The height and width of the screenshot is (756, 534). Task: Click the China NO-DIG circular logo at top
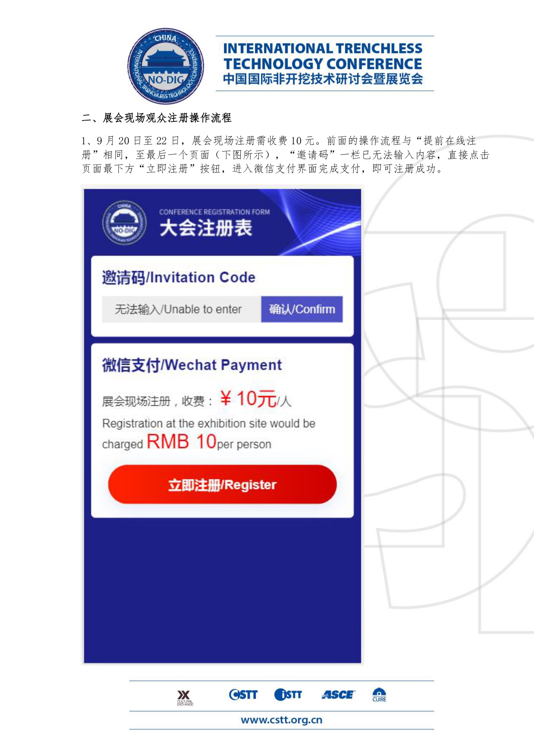pyautogui.click(x=166, y=66)
